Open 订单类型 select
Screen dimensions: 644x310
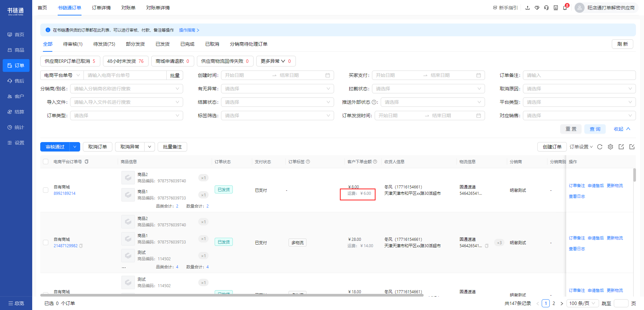click(x=126, y=116)
